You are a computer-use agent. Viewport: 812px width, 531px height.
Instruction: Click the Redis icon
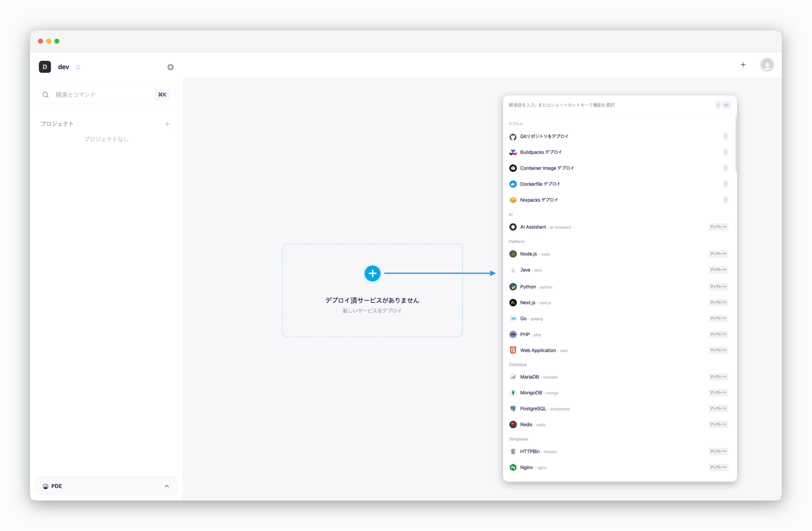(513, 425)
